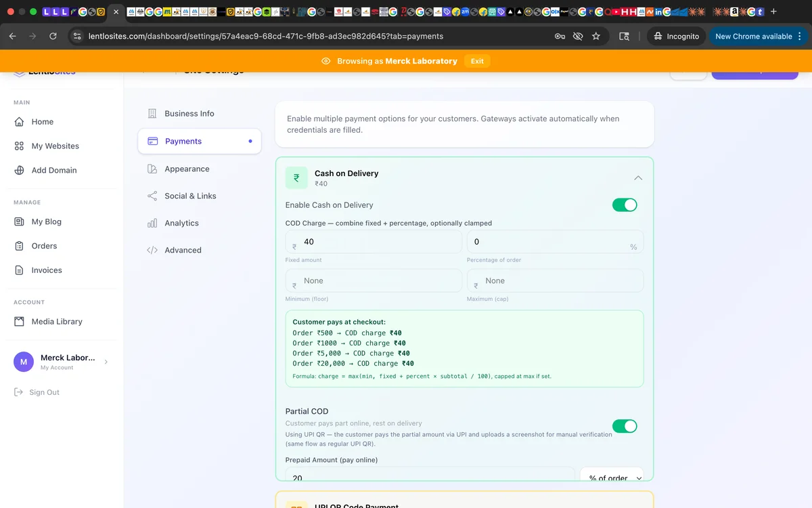Viewport: 812px width, 508px height.
Task: Focus the Maximum (cap) input field
Action: point(555,281)
